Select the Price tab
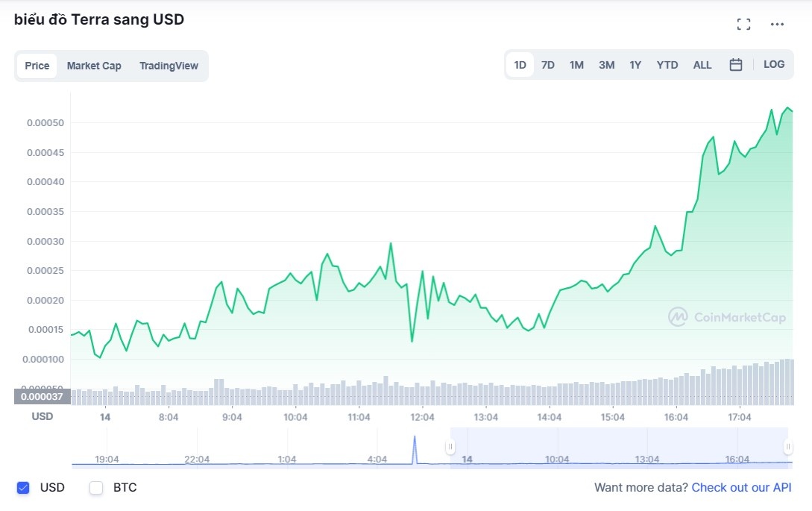 37,66
